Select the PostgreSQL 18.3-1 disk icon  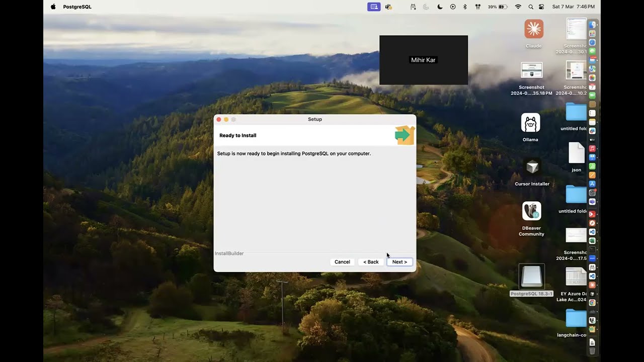click(531, 277)
